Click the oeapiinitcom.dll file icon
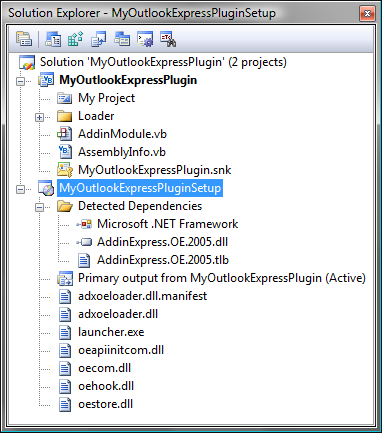382x433 pixels. tap(65, 350)
